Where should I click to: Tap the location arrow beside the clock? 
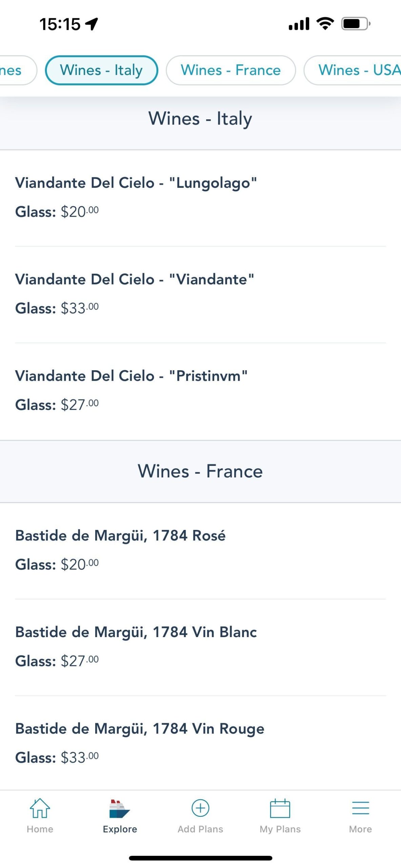coord(92,24)
